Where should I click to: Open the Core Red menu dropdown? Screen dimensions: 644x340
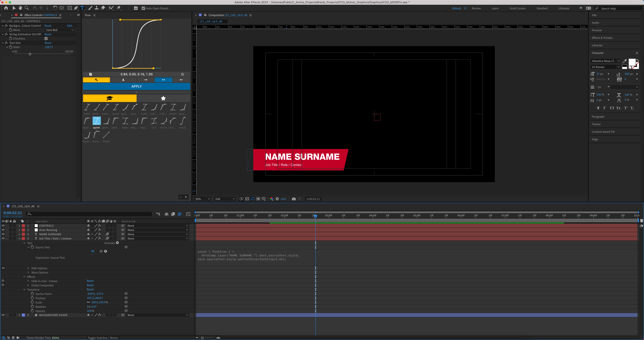click(60, 30)
